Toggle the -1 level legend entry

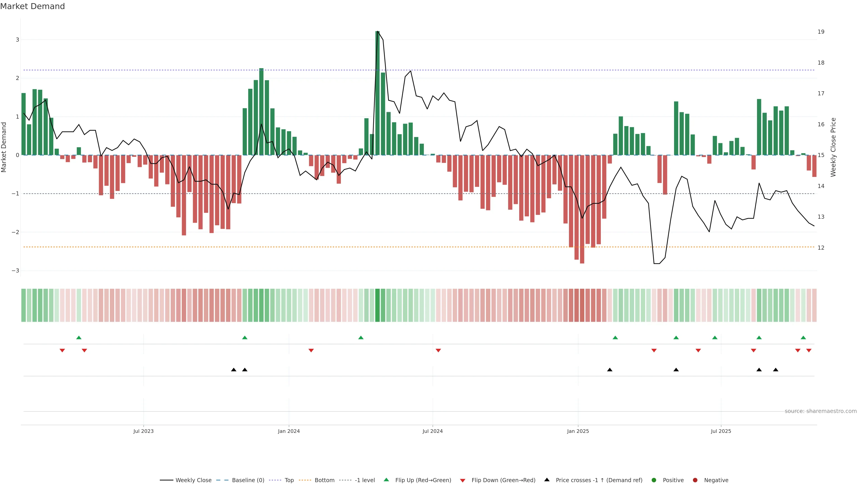click(x=365, y=480)
